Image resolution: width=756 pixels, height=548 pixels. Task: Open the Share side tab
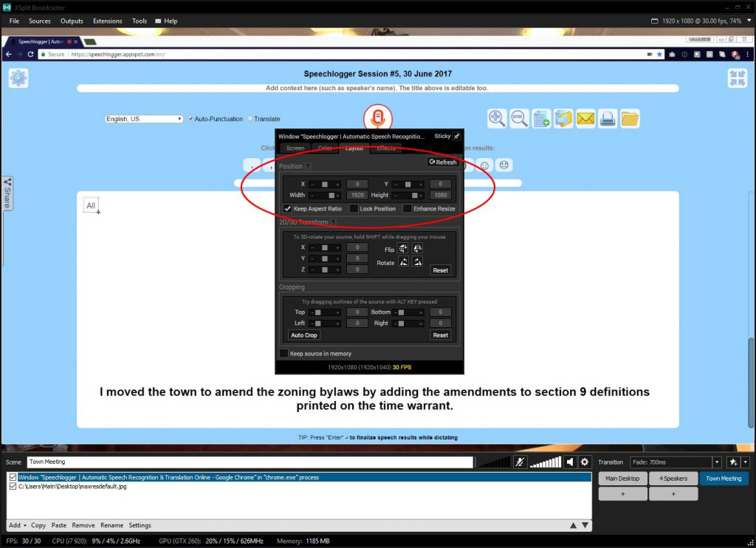click(7, 193)
